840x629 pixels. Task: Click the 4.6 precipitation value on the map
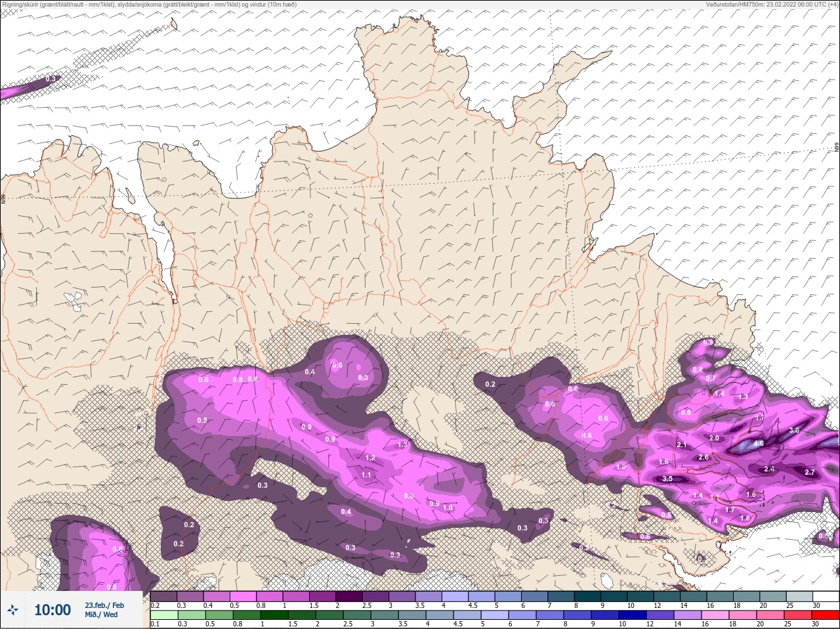(759, 444)
